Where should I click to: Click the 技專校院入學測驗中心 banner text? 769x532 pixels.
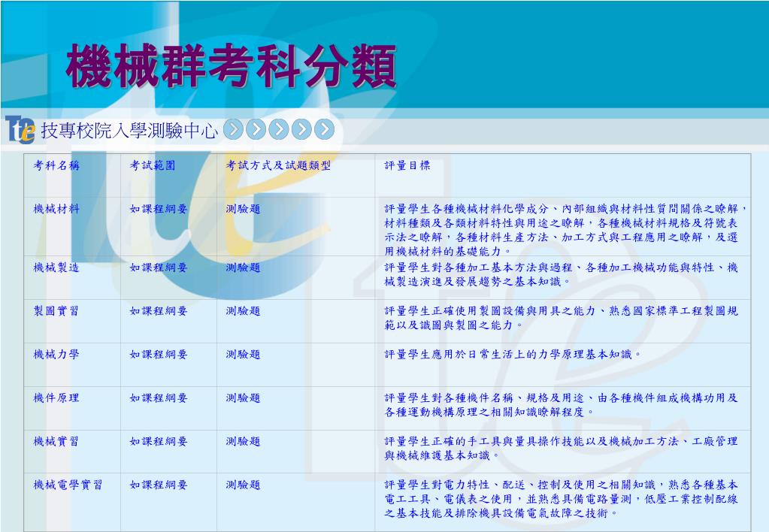[129, 131]
